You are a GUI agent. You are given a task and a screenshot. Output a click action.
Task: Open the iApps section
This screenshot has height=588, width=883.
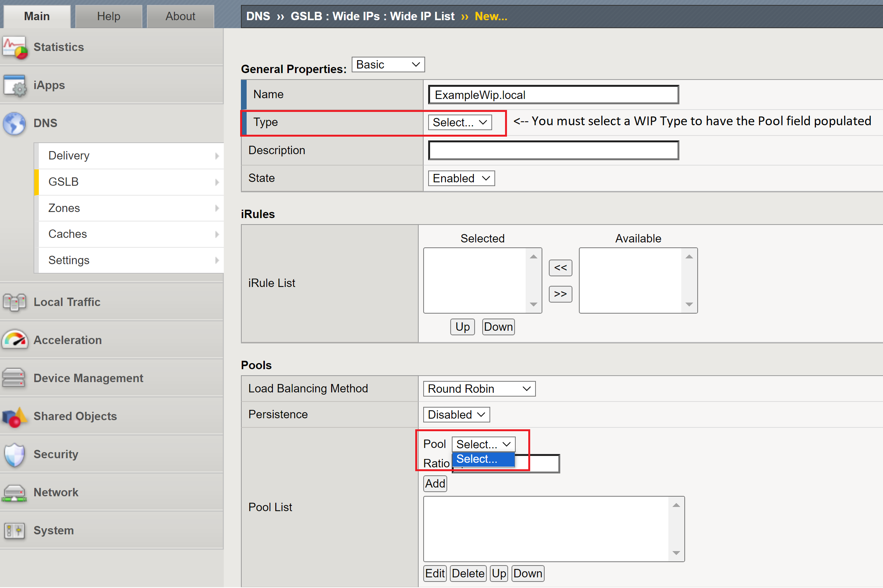click(49, 85)
